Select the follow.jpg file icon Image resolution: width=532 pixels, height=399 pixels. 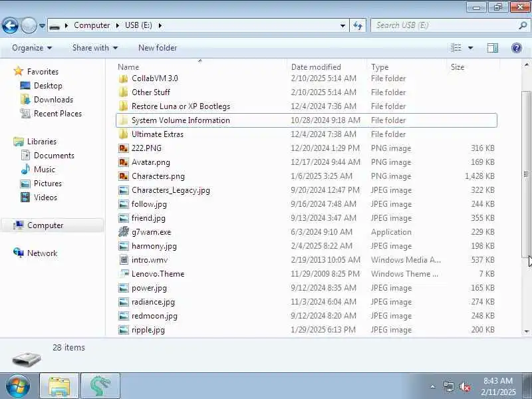point(124,204)
